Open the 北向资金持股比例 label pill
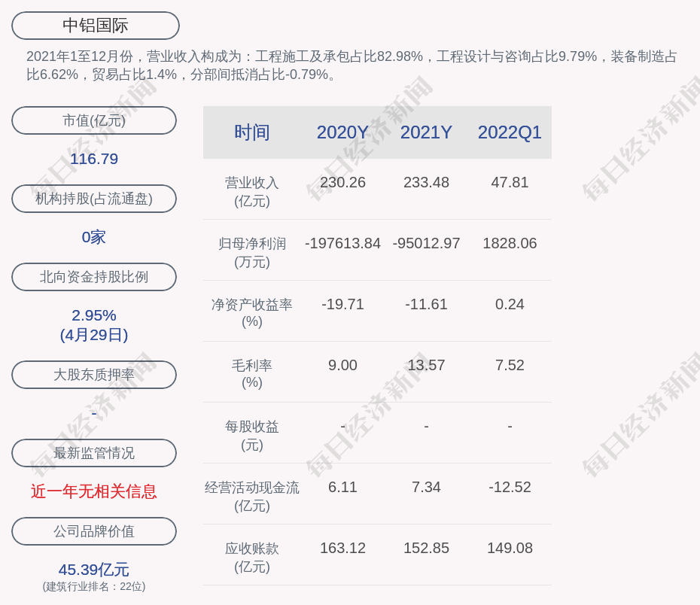The height and width of the screenshot is (605, 700). pos(94,277)
